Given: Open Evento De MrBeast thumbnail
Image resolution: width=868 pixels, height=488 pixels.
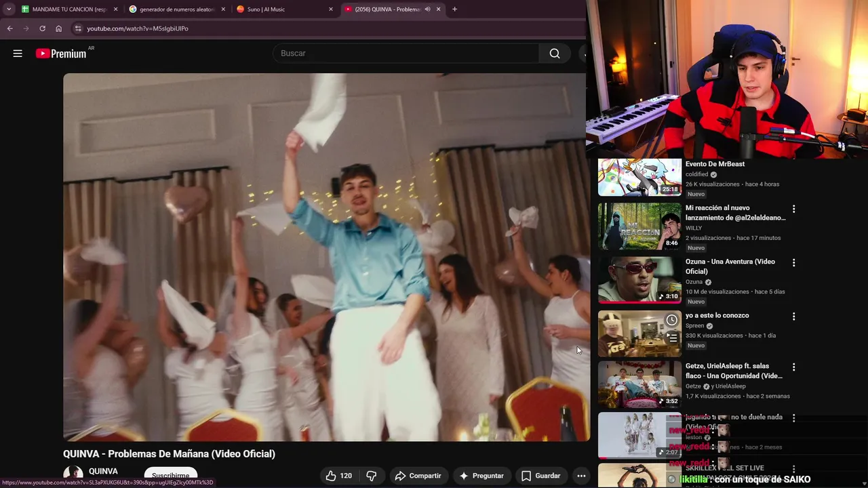Looking at the screenshot, I should (x=639, y=178).
